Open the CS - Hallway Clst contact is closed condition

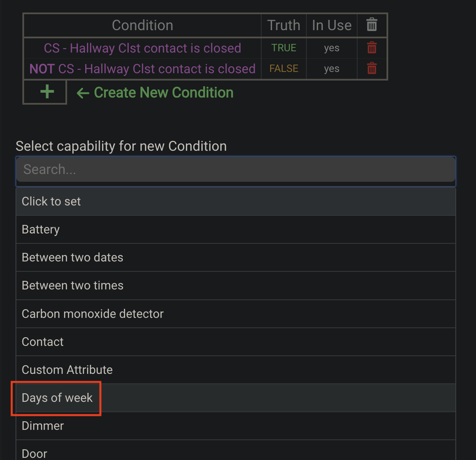coord(142,48)
